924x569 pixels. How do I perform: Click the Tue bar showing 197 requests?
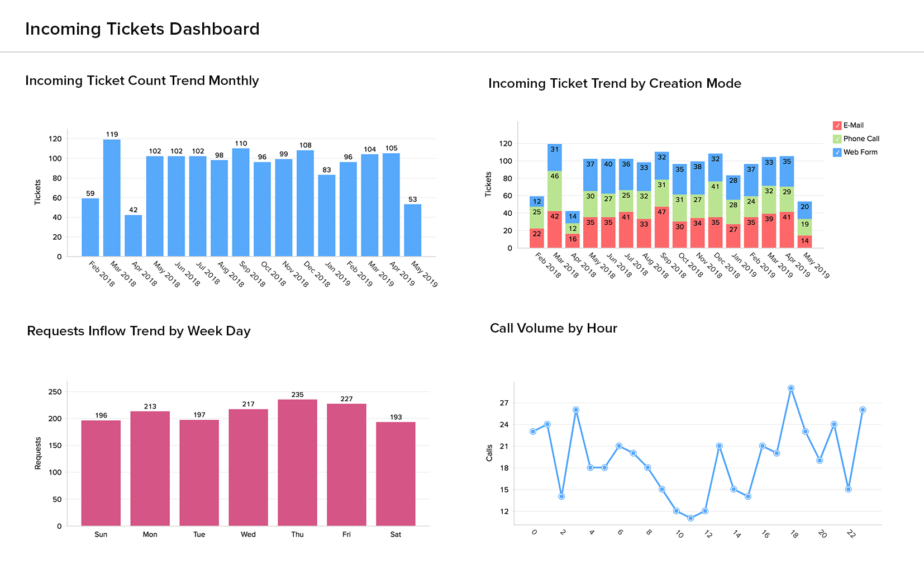(x=199, y=473)
